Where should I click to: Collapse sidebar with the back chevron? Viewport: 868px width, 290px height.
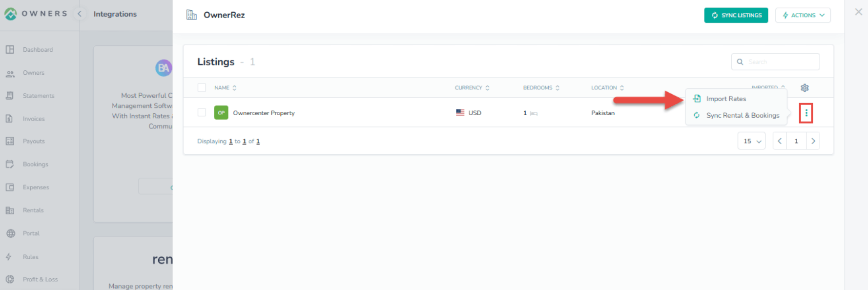click(x=80, y=14)
